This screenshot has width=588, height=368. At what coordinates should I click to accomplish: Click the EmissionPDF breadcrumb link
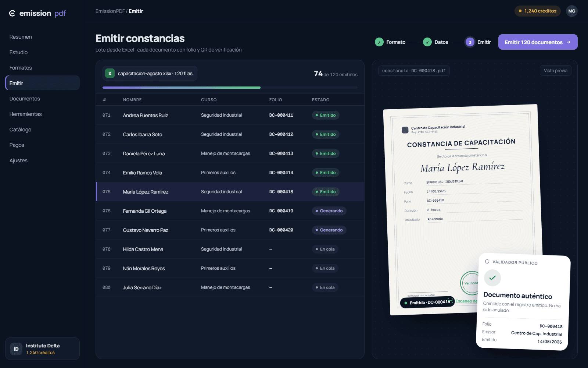(x=110, y=11)
